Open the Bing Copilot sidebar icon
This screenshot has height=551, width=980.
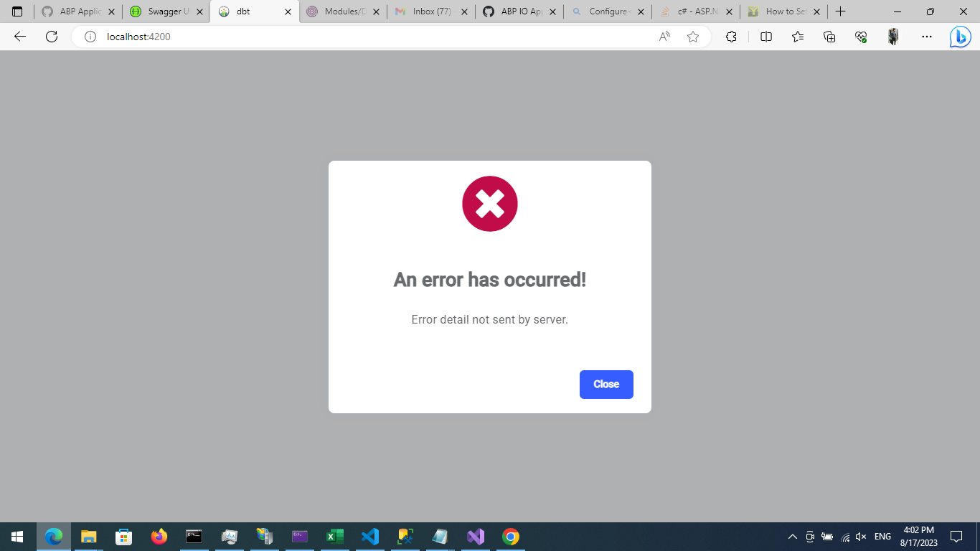(960, 36)
